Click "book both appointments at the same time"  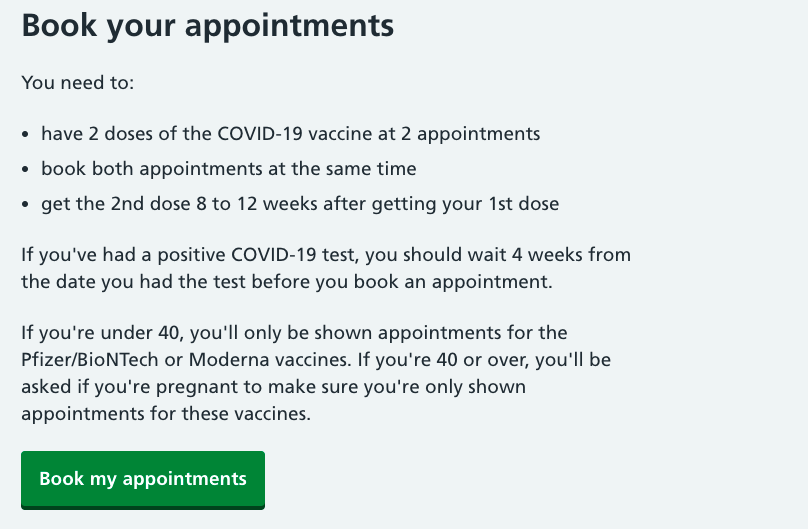click(228, 168)
